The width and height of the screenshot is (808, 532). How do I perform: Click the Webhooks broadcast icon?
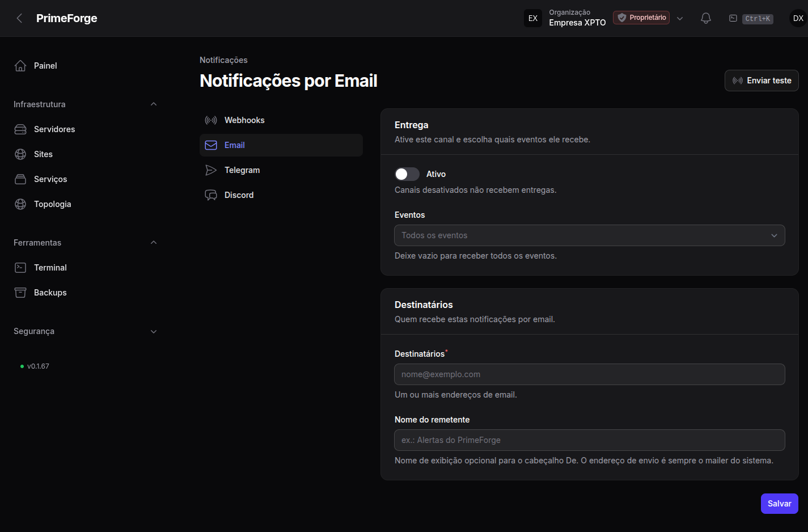[x=211, y=120]
